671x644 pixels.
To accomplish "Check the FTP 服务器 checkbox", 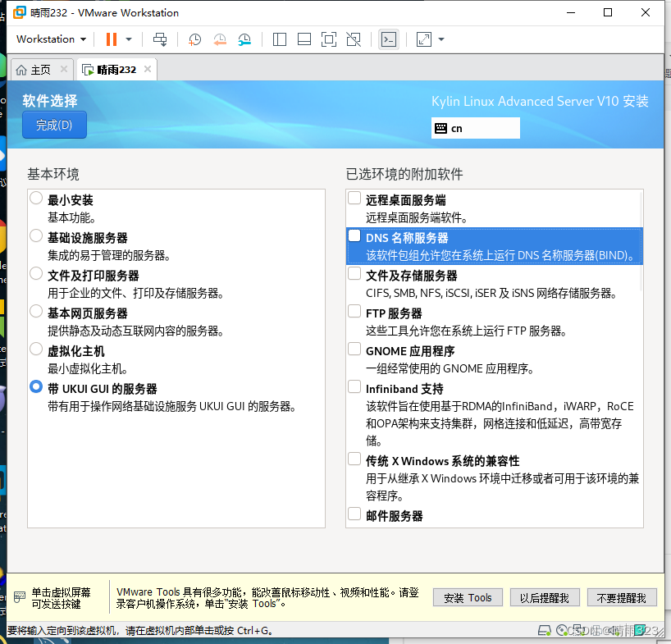I will pyautogui.click(x=354, y=311).
